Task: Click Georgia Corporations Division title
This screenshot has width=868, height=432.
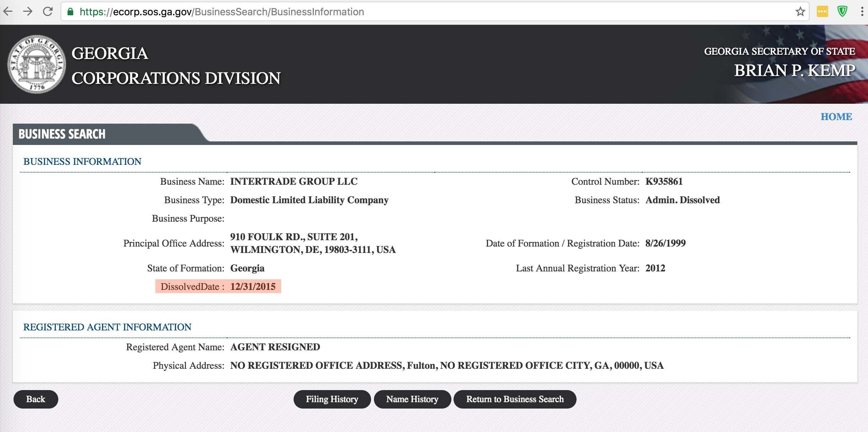Action: pos(176,66)
